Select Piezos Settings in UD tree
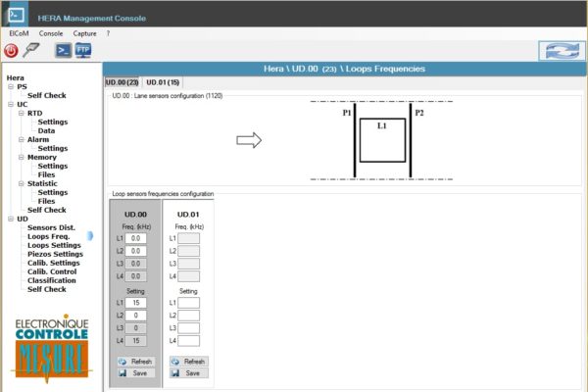The height and width of the screenshot is (392, 588). pyautogui.click(x=56, y=255)
